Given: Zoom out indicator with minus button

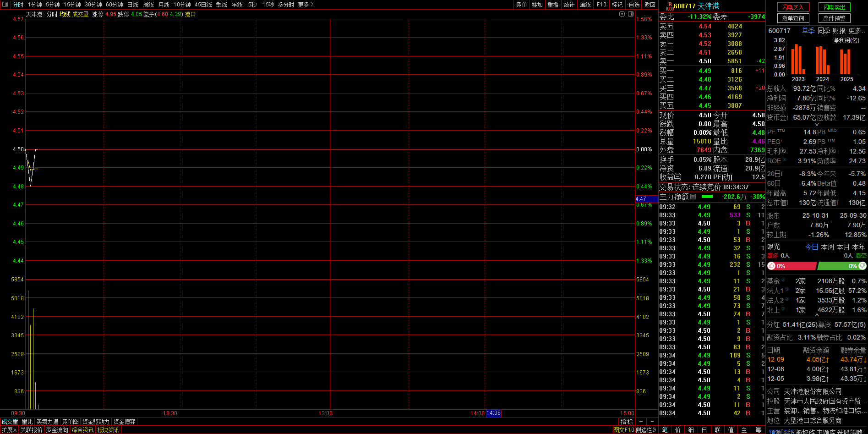Looking at the screenshot, I should coord(652,422).
